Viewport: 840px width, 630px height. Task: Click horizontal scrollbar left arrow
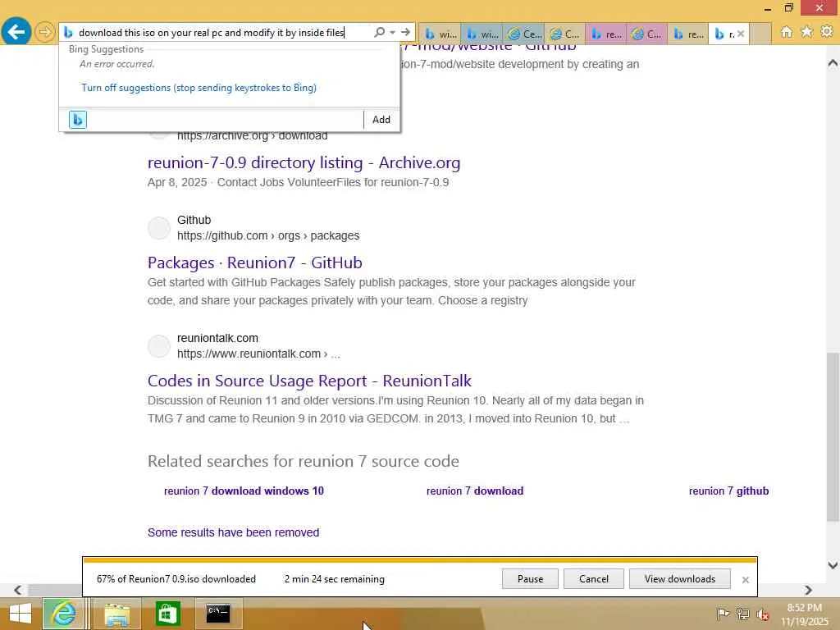point(18,590)
